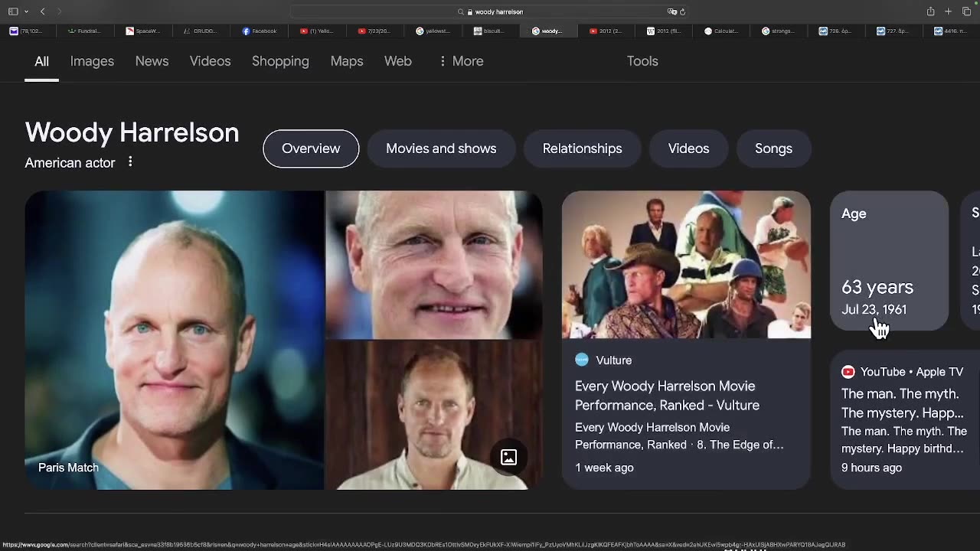Switch to the Google yellowst... tab
980x551 pixels.
click(433, 31)
